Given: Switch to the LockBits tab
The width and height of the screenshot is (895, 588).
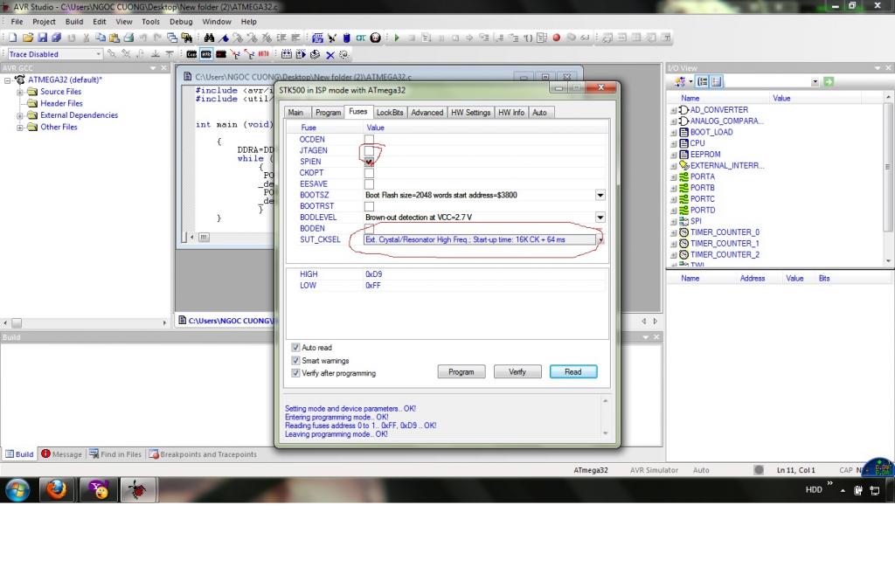Looking at the screenshot, I should click(390, 113).
